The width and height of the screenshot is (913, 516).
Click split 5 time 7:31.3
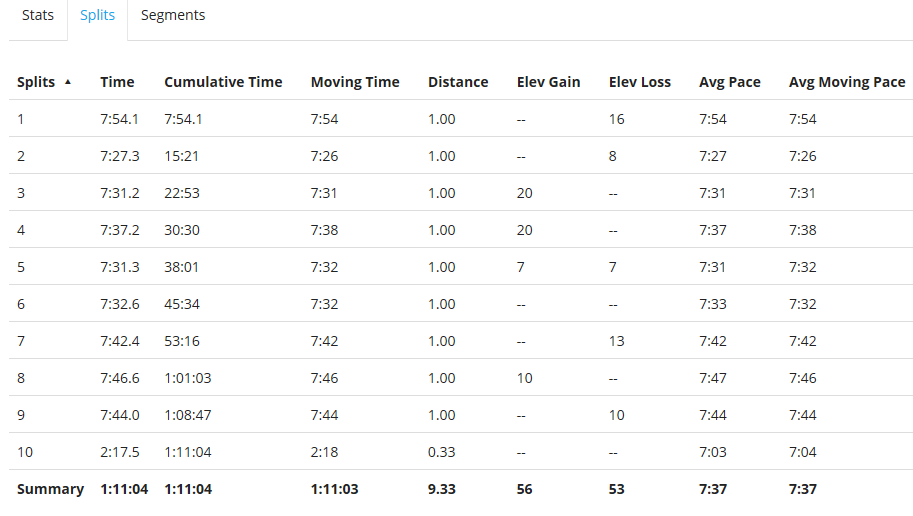click(x=119, y=267)
